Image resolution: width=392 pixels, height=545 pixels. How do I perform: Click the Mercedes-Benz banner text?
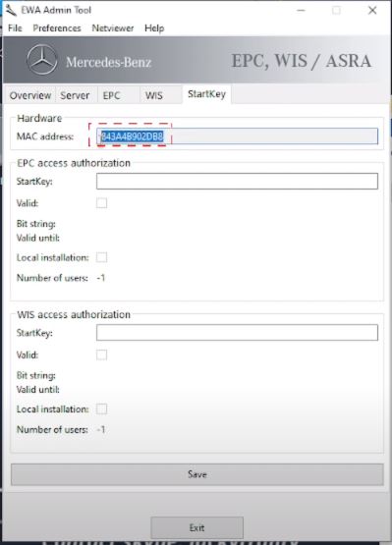[x=108, y=62]
